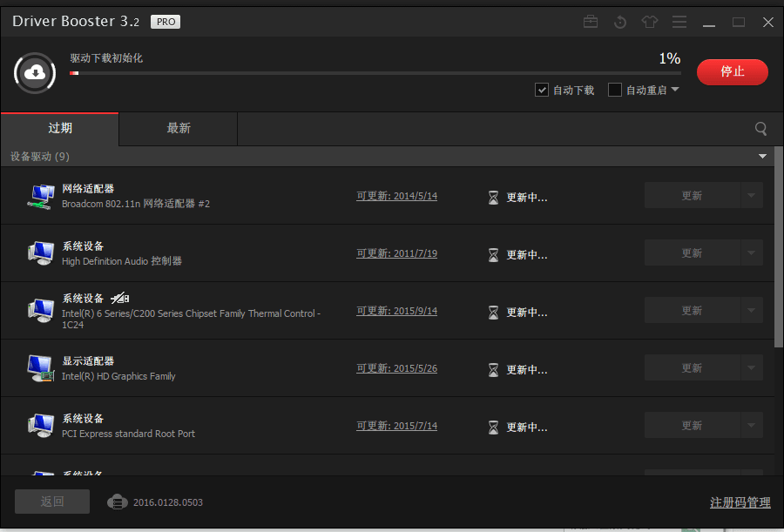Click the game-ready badge beside Thermal Control entry
The image size is (784, 532).
[x=120, y=299]
